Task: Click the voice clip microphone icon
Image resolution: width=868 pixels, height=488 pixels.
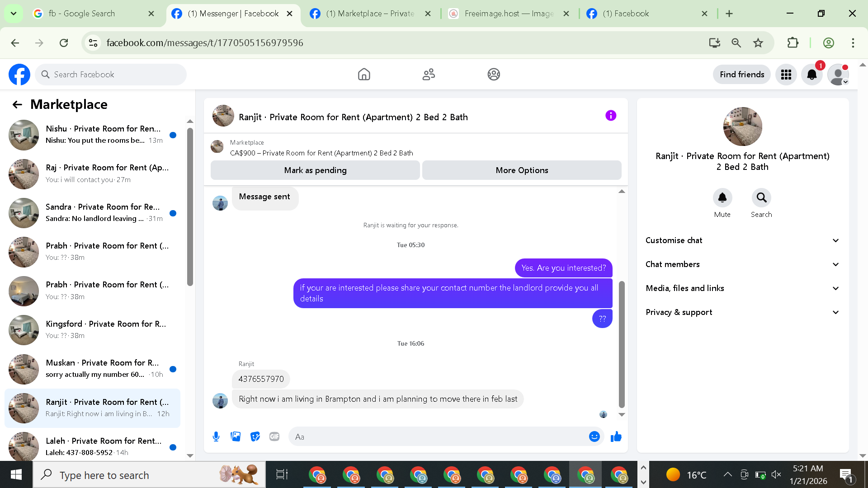Action: pos(216,436)
